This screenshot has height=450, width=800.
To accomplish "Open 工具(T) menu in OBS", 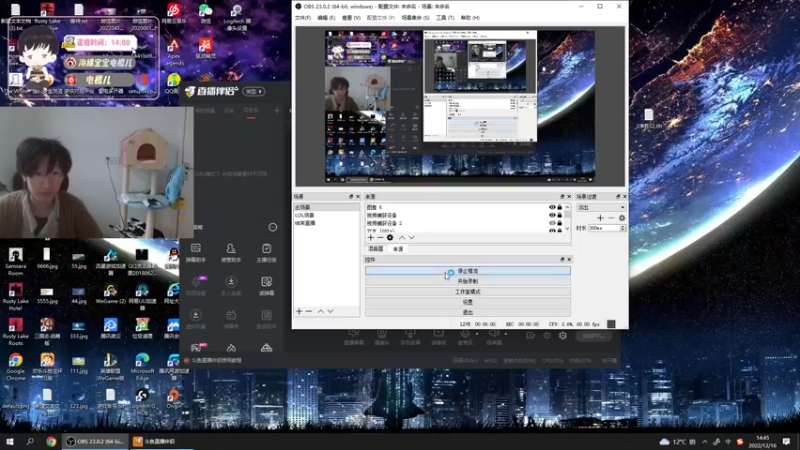I will pos(445,18).
